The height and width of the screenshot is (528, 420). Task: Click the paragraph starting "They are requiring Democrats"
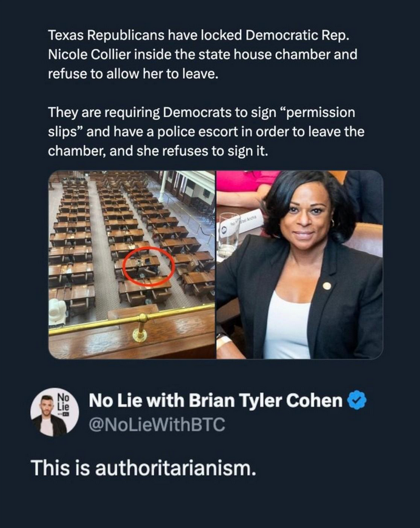pyautogui.click(x=206, y=132)
